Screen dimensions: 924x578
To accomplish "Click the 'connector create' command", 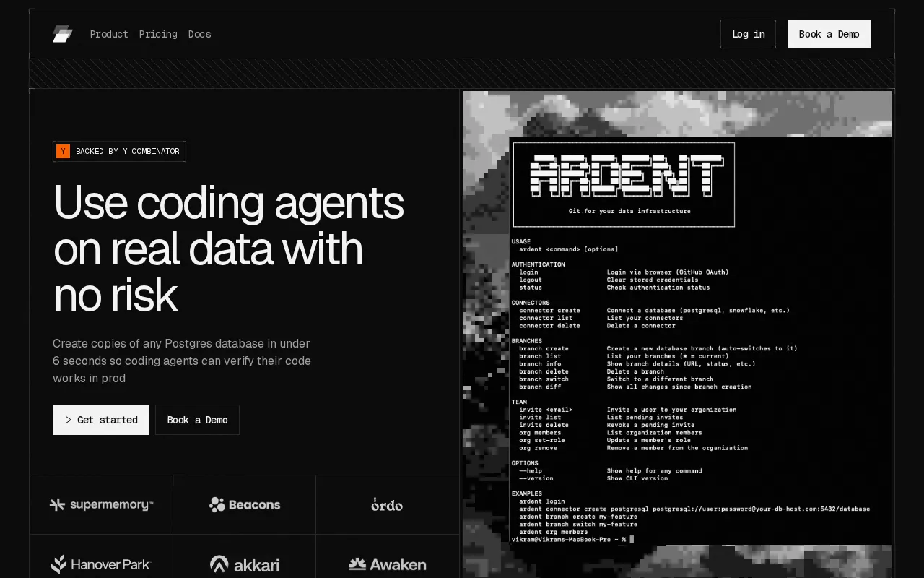I will click(549, 311).
